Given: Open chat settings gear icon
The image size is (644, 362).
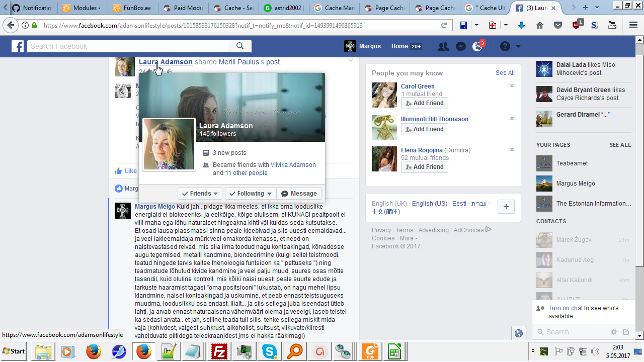Looking at the screenshot, I should (613, 332).
